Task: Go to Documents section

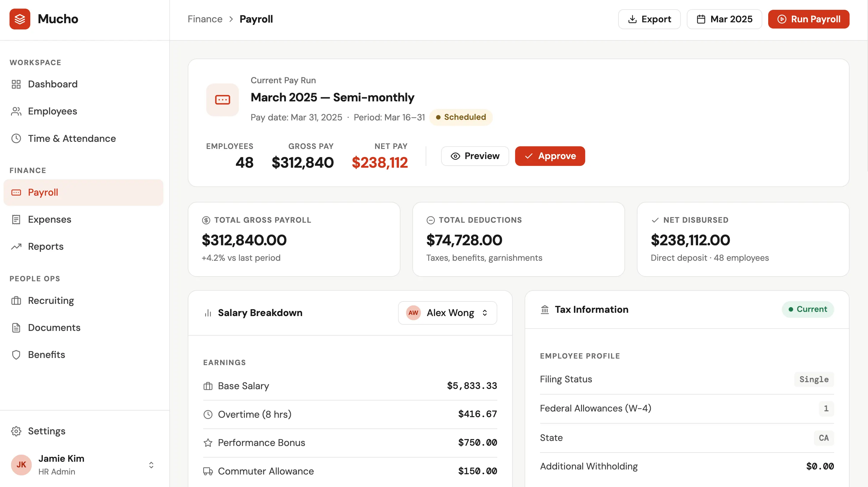Action: (83, 327)
